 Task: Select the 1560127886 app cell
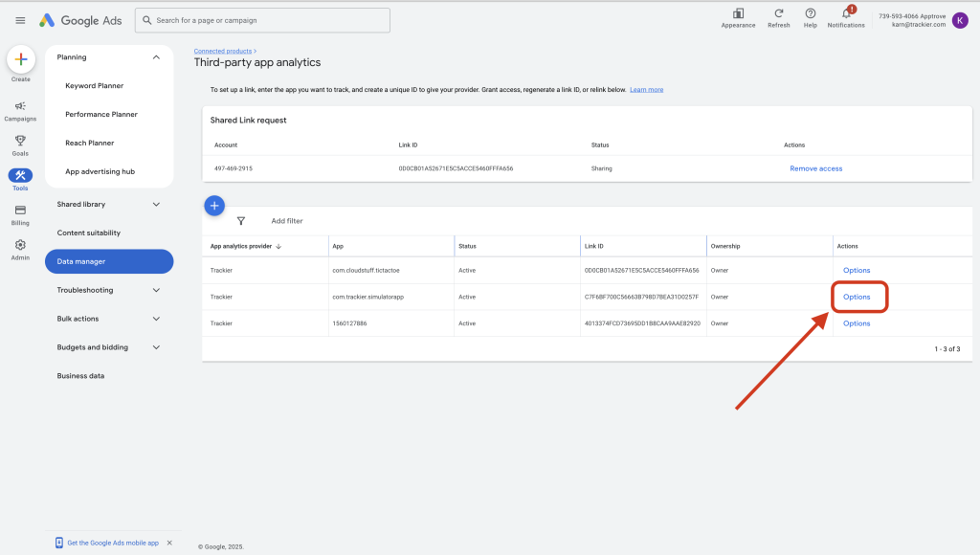[x=349, y=323]
